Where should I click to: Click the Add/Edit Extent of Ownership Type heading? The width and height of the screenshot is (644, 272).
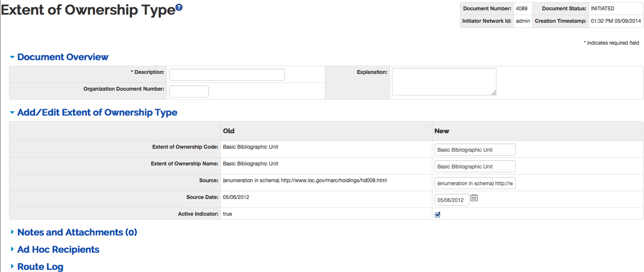[x=97, y=113]
